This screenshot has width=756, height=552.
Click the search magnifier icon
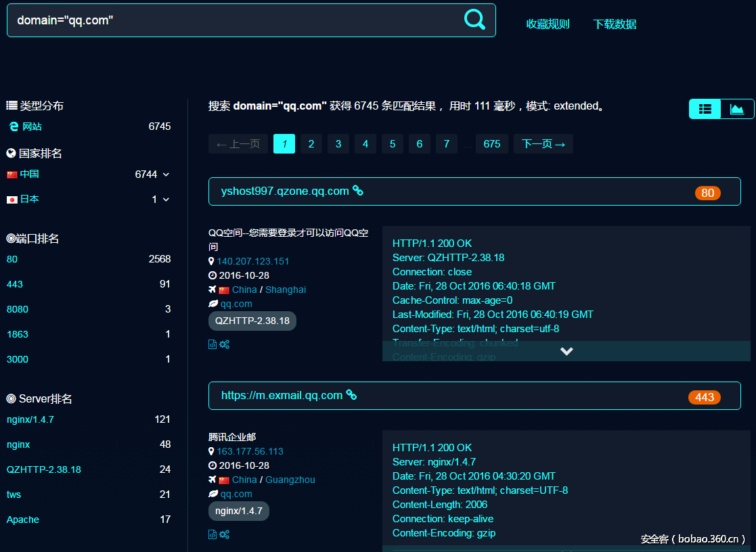[x=474, y=20]
